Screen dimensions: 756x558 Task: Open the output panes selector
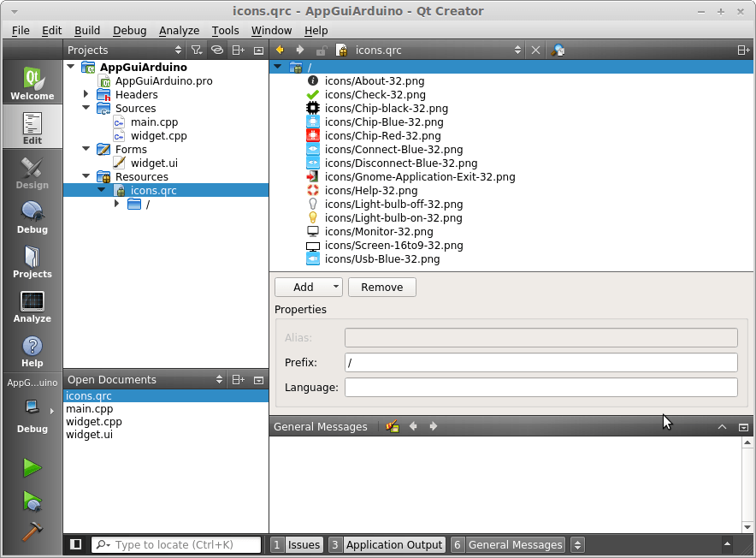point(577,544)
